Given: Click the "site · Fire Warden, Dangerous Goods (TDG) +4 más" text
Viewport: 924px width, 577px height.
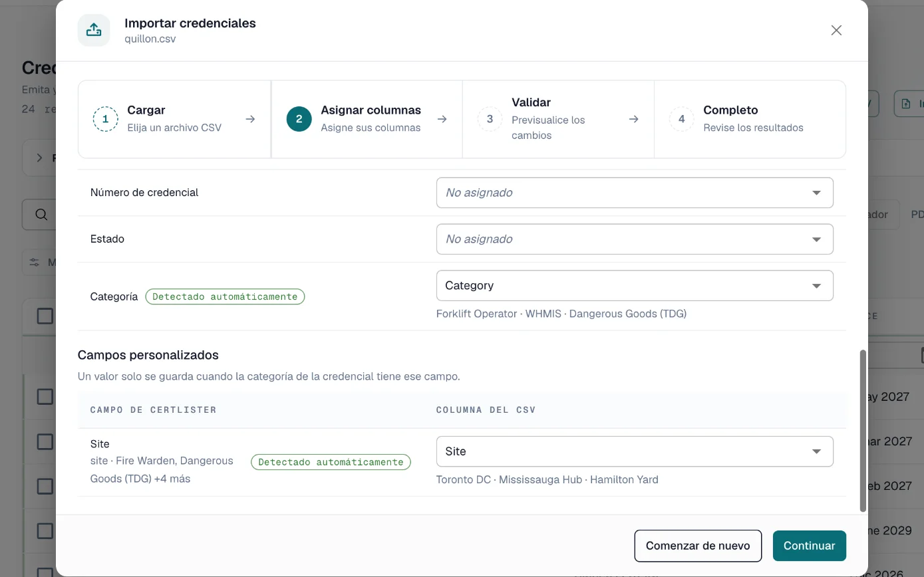Looking at the screenshot, I should click(162, 470).
